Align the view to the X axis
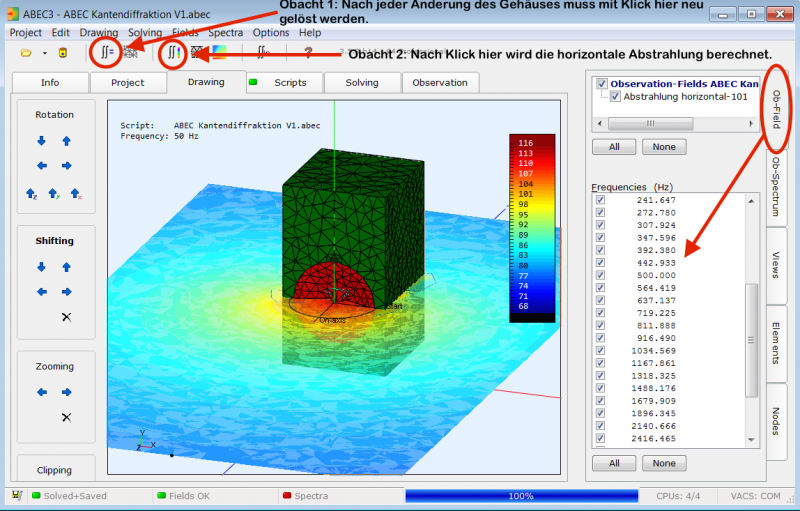Screen dimensions: 800x511 tap(76, 194)
